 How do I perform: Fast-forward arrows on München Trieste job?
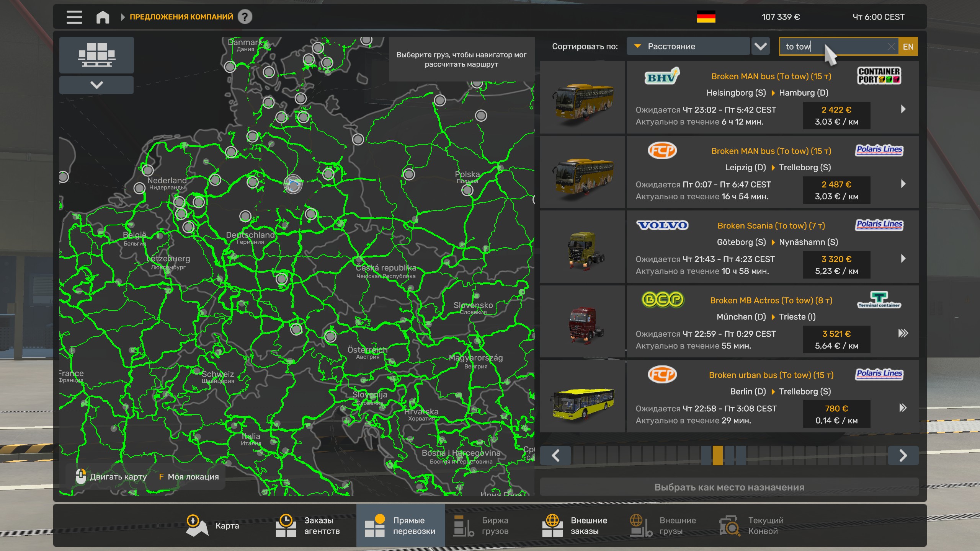click(903, 333)
